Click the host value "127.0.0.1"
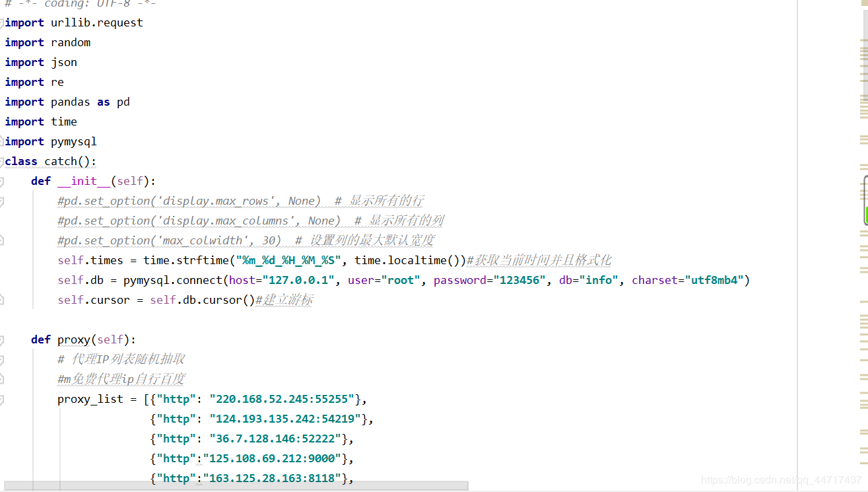 coord(298,280)
